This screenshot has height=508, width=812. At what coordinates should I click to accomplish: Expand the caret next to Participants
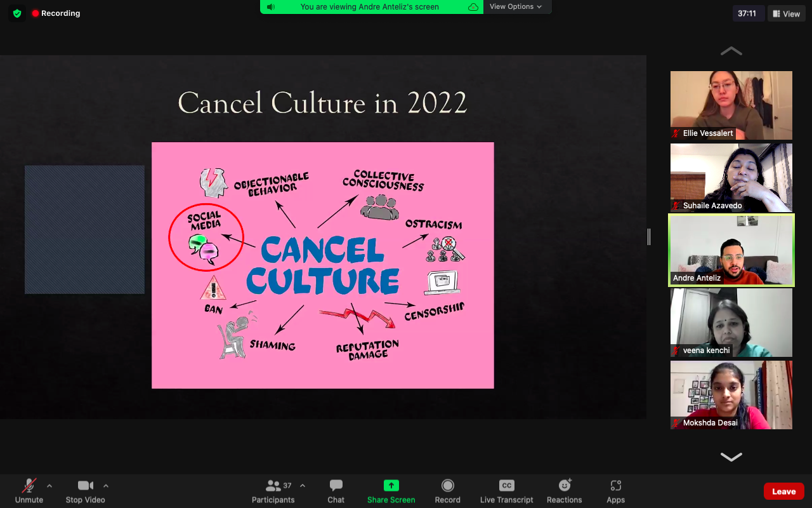[303, 486]
